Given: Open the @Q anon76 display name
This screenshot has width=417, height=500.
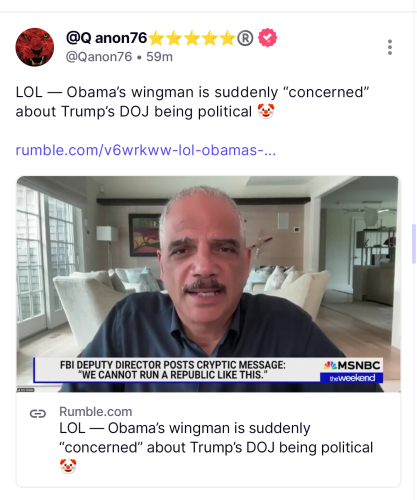Looking at the screenshot, I should 106,38.
